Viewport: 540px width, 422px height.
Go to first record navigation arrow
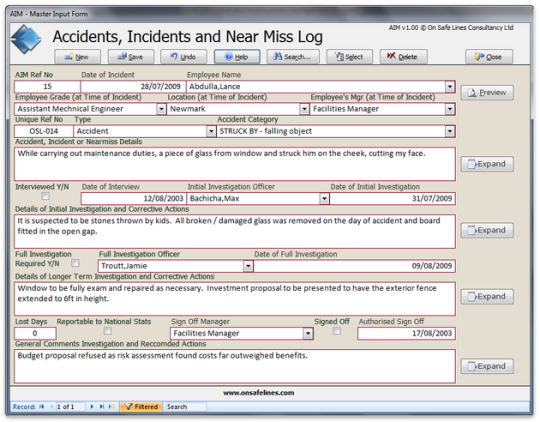[42, 406]
